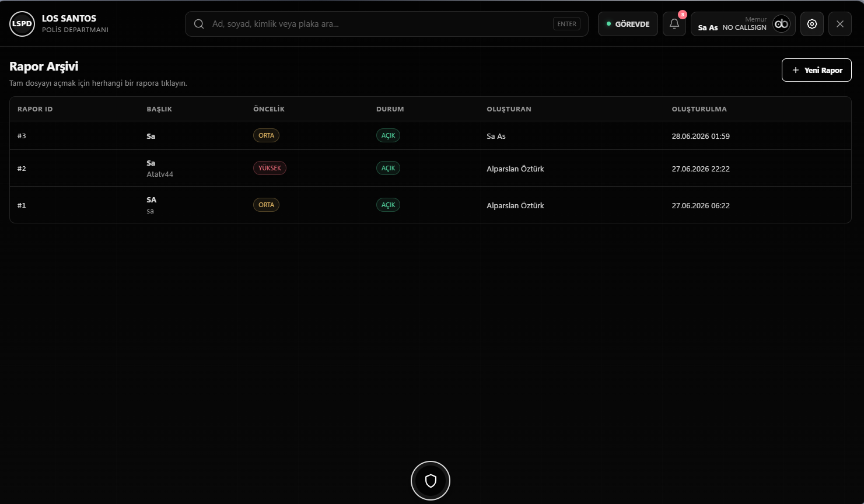Open the Sa As officer profile card
The width and height of the screenshot is (864, 504).
(743, 24)
